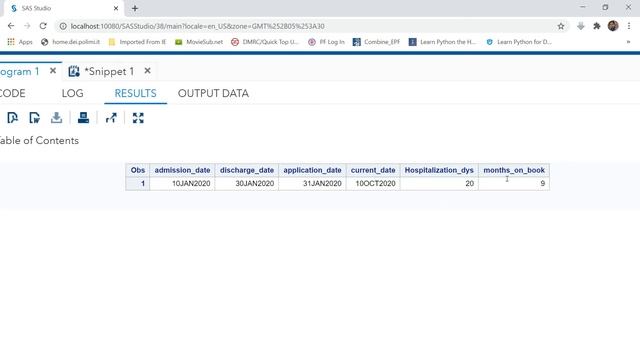Open the Extensions puzzle icon

[597, 26]
